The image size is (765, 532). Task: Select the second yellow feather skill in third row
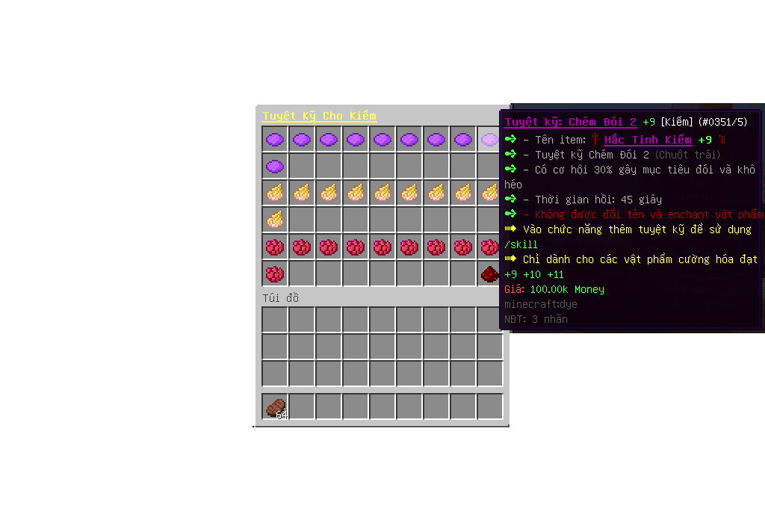point(302,194)
